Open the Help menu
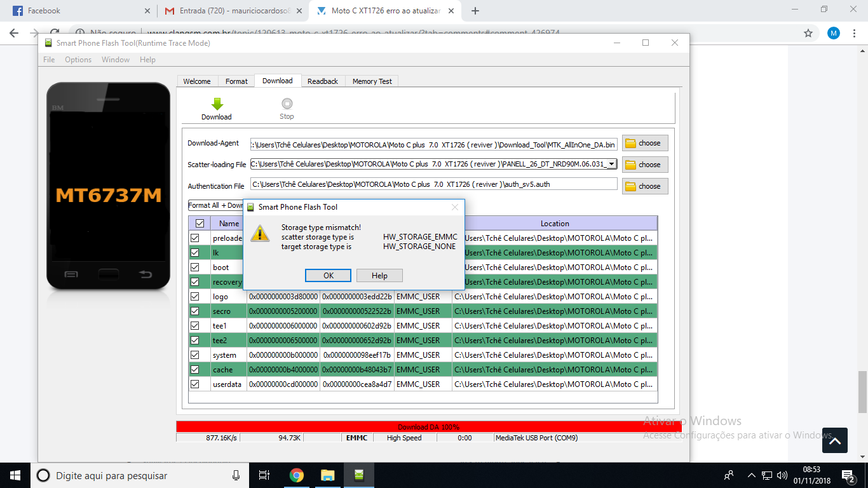The width and height of the screenshot is (868, 488). (147, 60)
